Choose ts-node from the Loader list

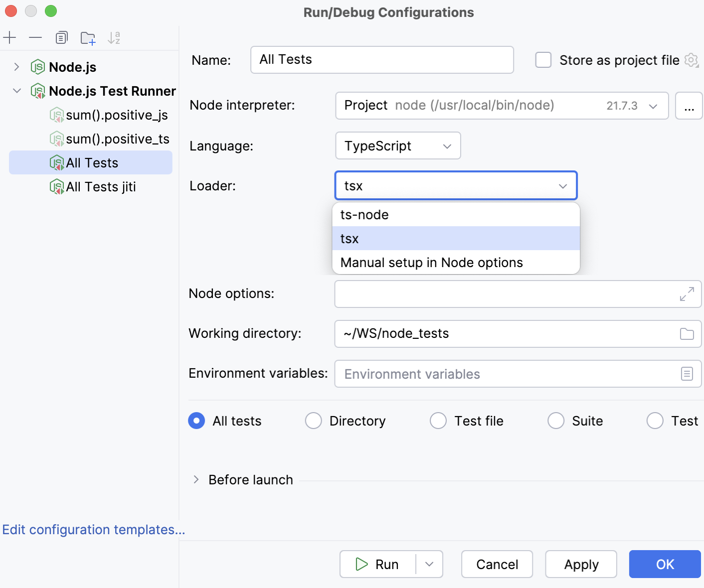point(364,214)
